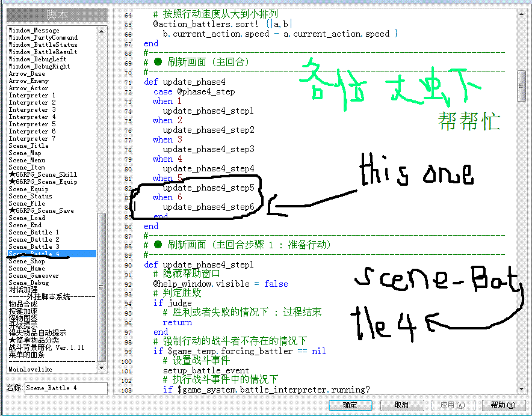Select 按键加速 script
This screenshot has width=532, height=416.
23,311
